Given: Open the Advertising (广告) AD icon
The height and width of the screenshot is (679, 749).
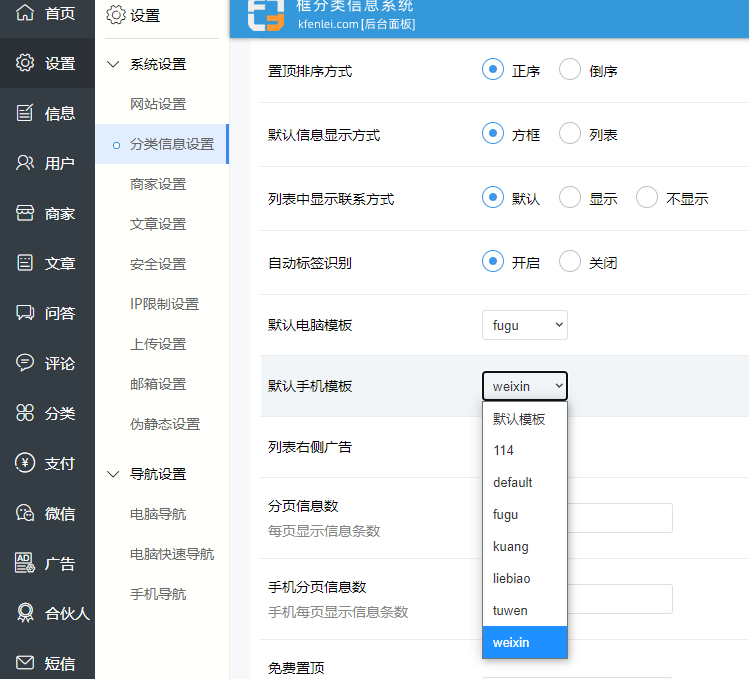Looking at the screenshot, I should tap(25, 563).
